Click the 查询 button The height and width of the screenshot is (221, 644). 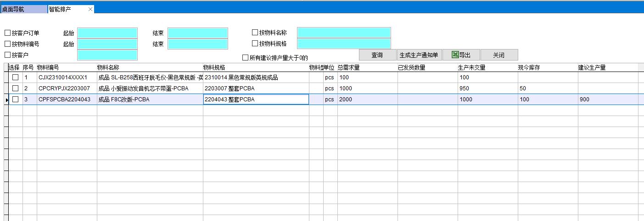click(377, 55)
